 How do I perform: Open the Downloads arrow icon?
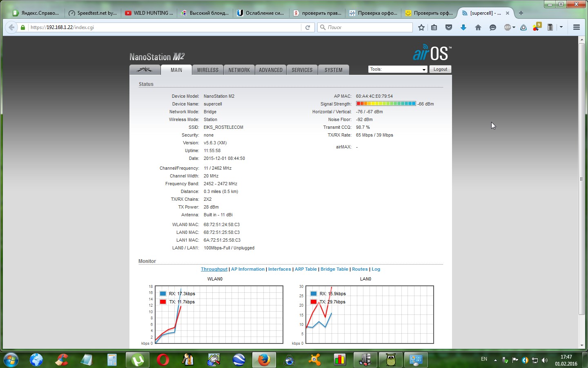(463, 27)
